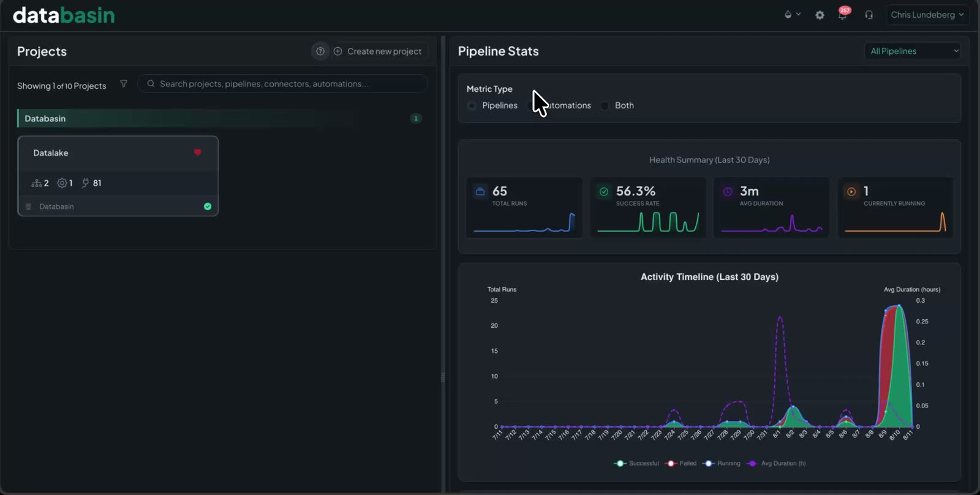Screen dimensions: 980x495
Task: Click the green status check on Datalake card
Action: (208, 206)
